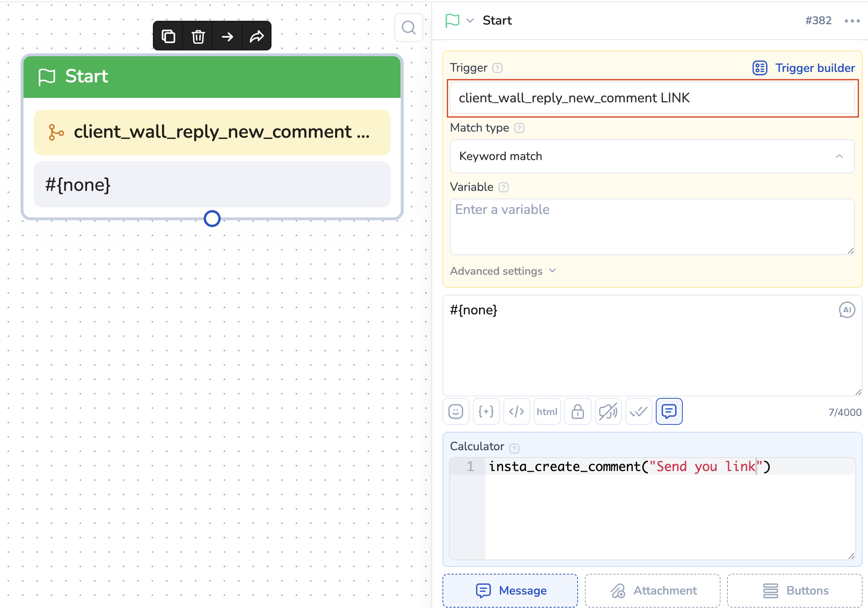Delete block with the trash icon
Image resolution: width=868 pixels, height=608 pixels.
coord(198,36)
